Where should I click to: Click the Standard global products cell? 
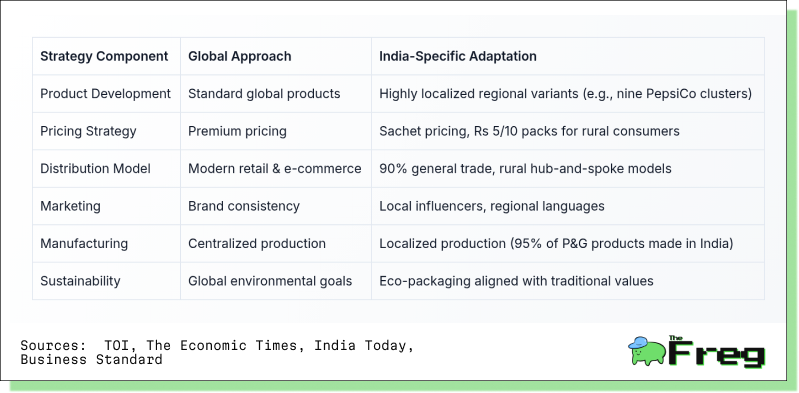264,94
